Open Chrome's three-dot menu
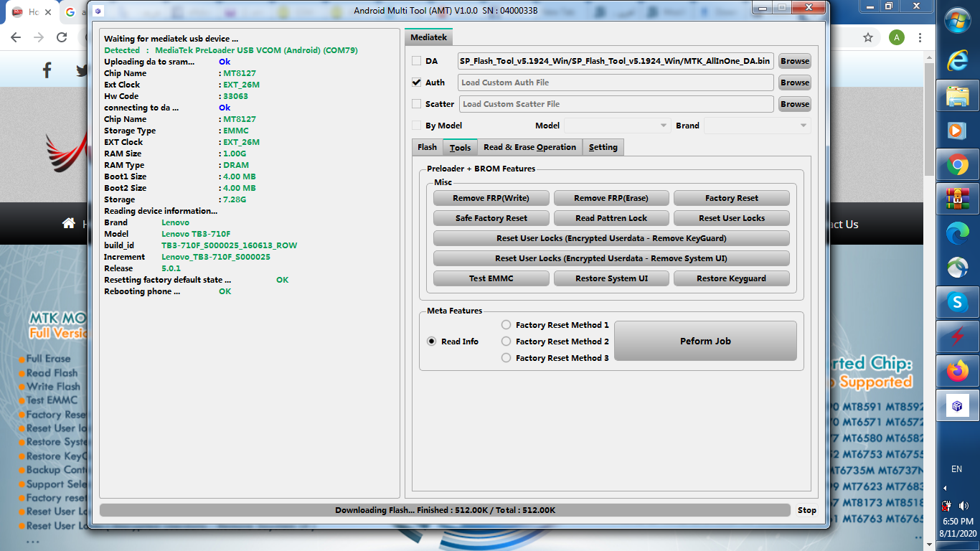 (x=920, y=37)
